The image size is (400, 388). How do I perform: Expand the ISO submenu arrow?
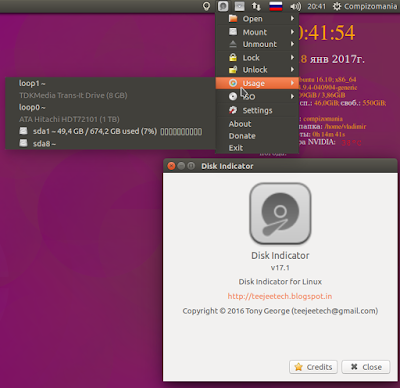[x=292, y=96]
